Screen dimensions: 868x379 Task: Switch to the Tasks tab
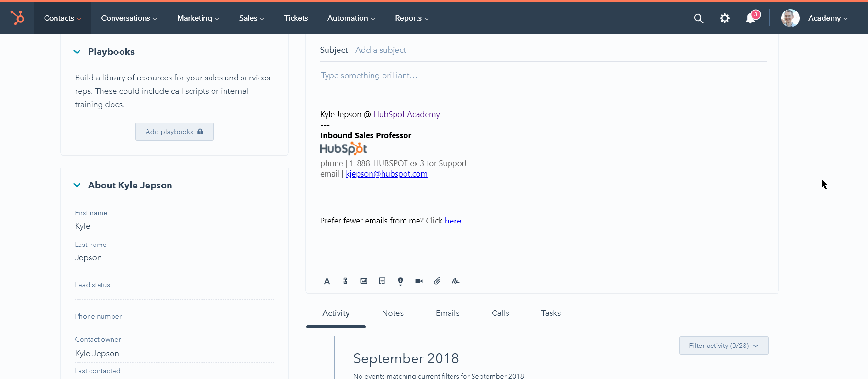click(551, 313)
